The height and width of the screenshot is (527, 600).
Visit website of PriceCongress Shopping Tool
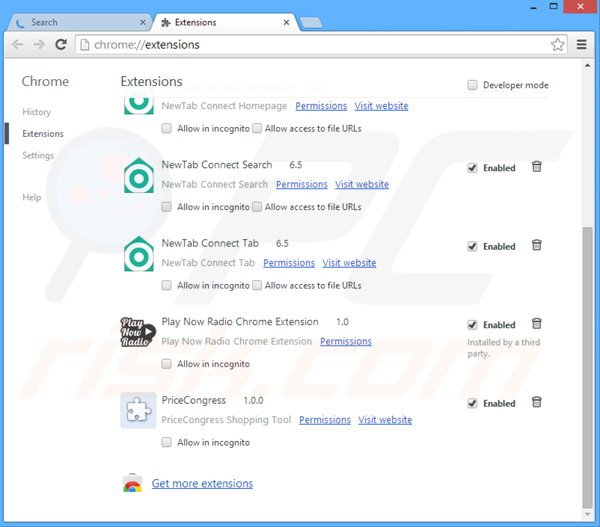(385, 420)
